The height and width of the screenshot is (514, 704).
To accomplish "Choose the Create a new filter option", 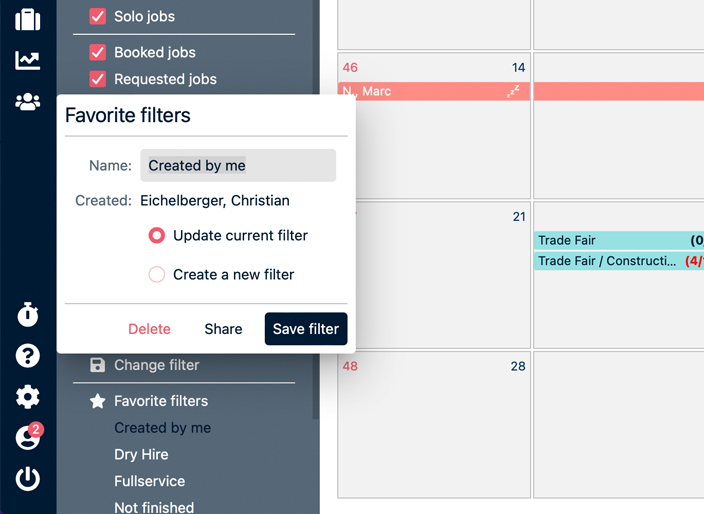I will click(157, 274).
